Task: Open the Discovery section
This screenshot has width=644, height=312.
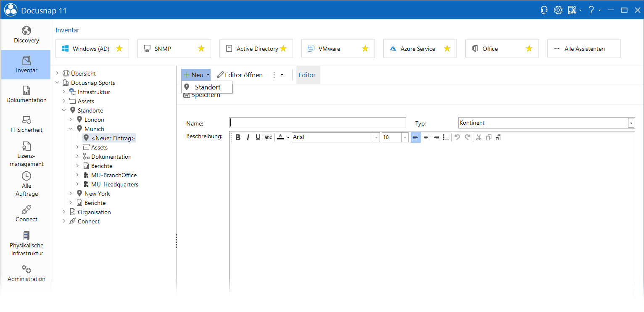Action: [x=26, y=35]
